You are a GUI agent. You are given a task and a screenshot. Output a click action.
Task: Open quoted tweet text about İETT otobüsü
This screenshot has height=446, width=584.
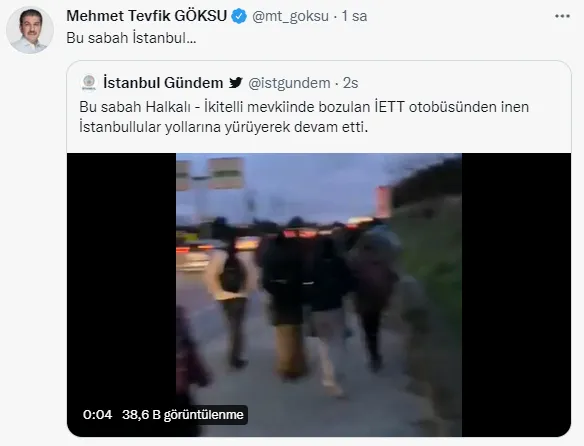click(x=304, y=117)
